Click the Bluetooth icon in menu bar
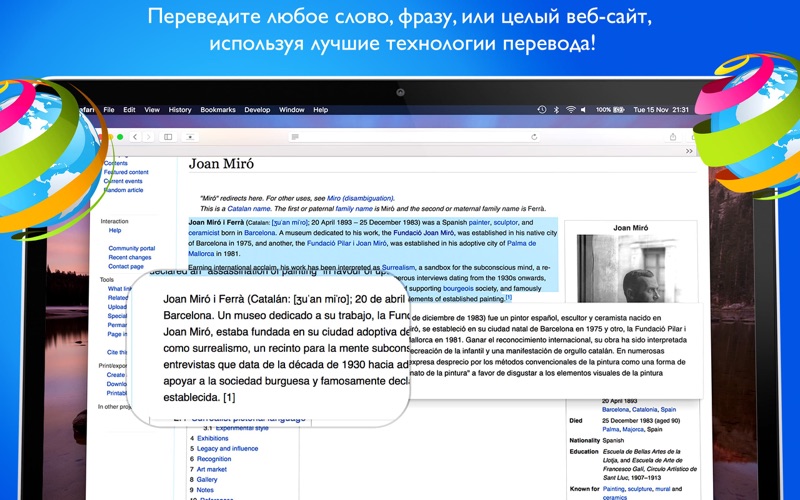 click(556, 110)
